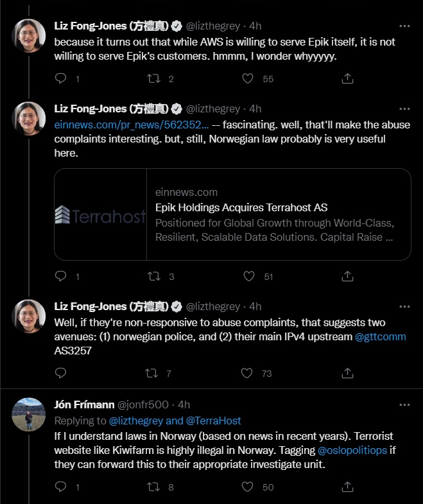Share the Terrahost acquisition tweet
The height and width of the screenshot is (504, 423).
coord(347,276)
